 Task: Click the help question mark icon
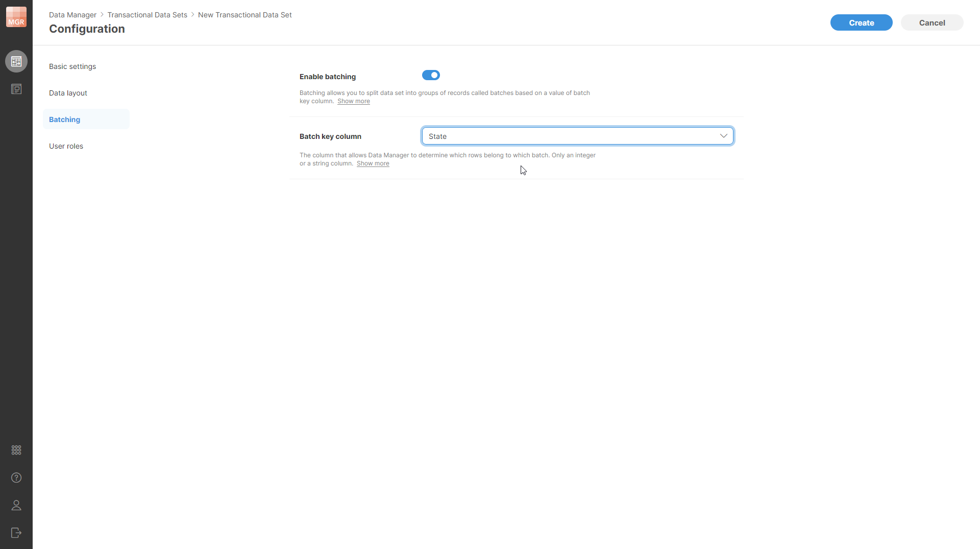pyautogui.click(x=16, y=478)
